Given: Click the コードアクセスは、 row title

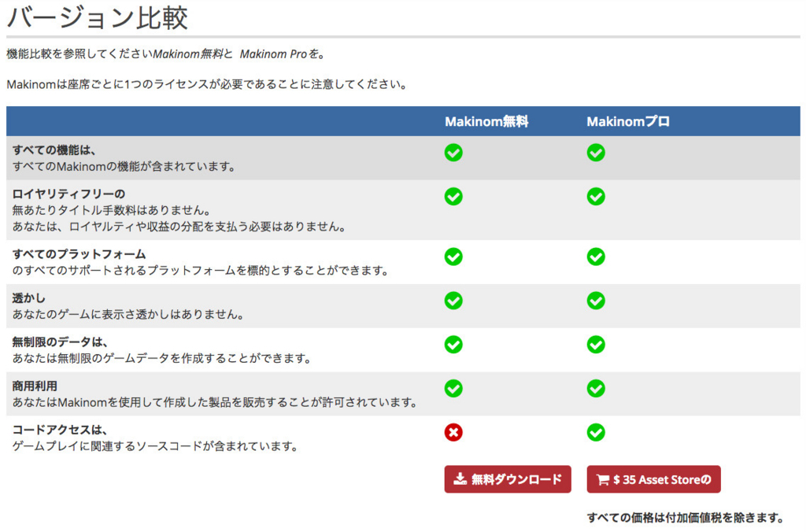Looking at the screenshot, I should pos(60,430).
